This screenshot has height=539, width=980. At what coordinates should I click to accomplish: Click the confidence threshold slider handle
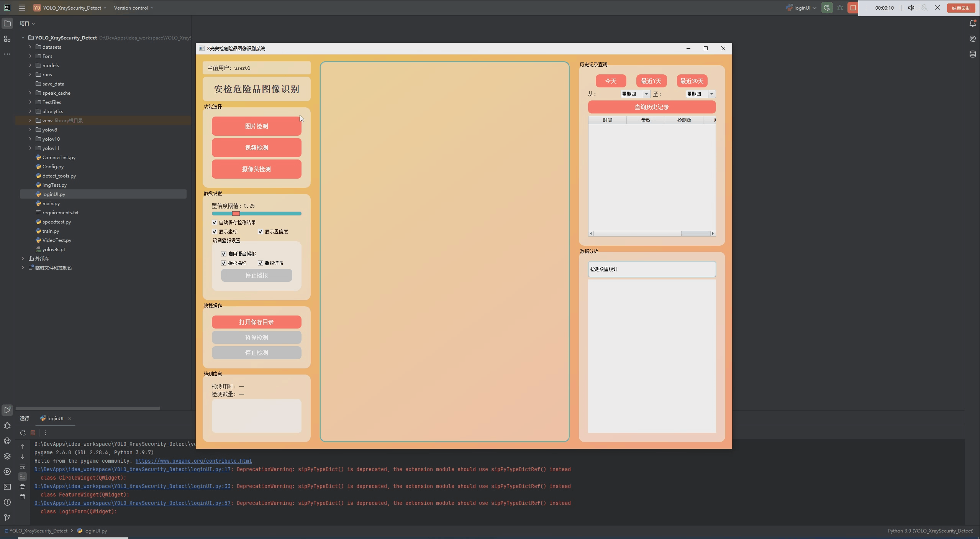[x=236, y=214]
